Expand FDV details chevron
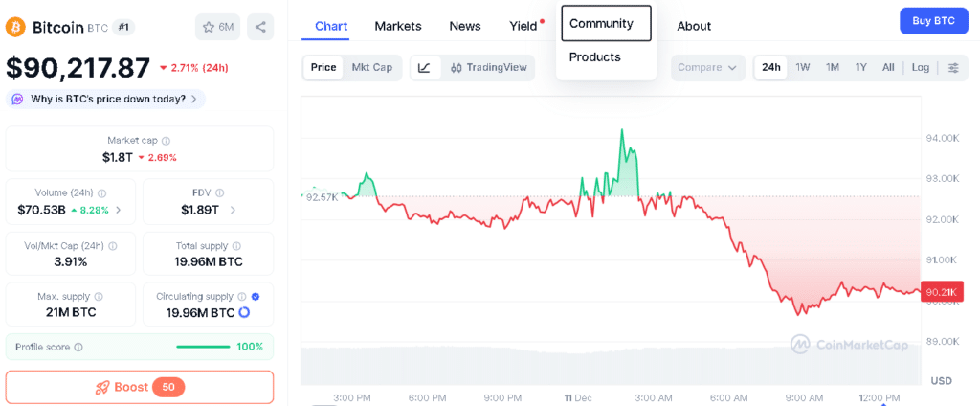980x406 pixels. [x=233, y=211]
